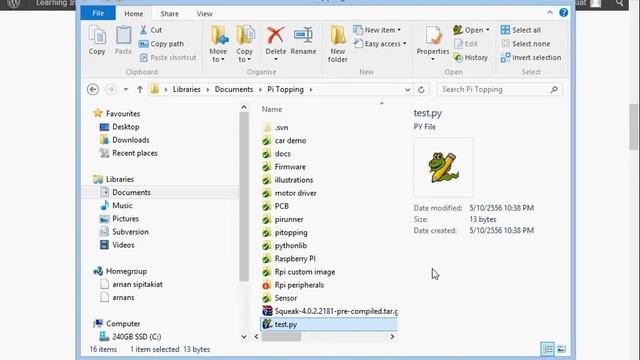This screenshot has height=360, width=640.
Task: Click the Cut scissors icon
Action: coord(143,30)
